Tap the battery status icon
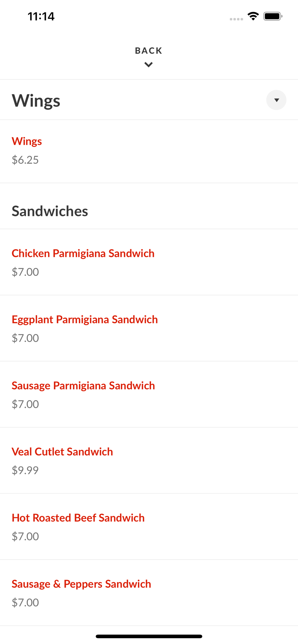The image size is (298, 644). pos(273,16)
